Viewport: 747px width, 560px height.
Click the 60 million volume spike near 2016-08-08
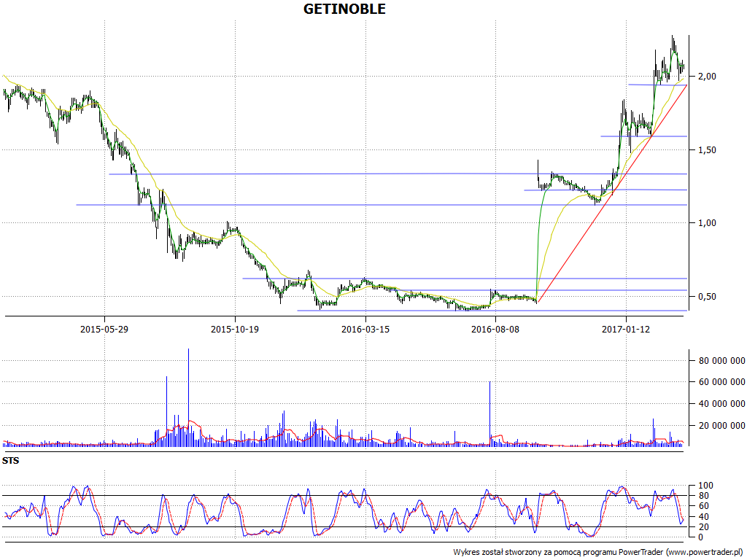click(x=489, y=414)
